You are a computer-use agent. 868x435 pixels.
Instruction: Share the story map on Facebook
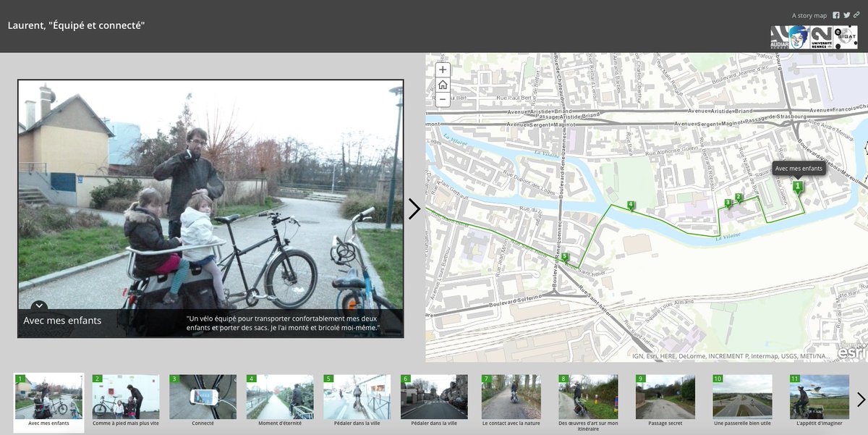point(835,14)
